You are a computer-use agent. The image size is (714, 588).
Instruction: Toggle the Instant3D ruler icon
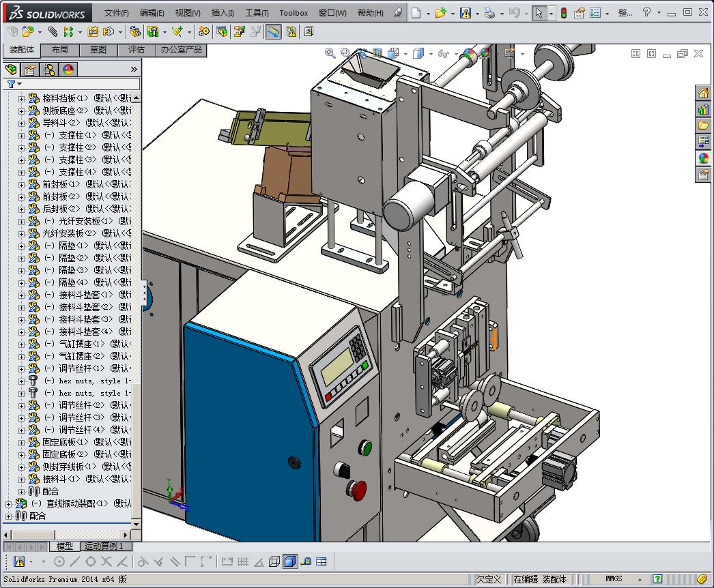tap(273, 31)
